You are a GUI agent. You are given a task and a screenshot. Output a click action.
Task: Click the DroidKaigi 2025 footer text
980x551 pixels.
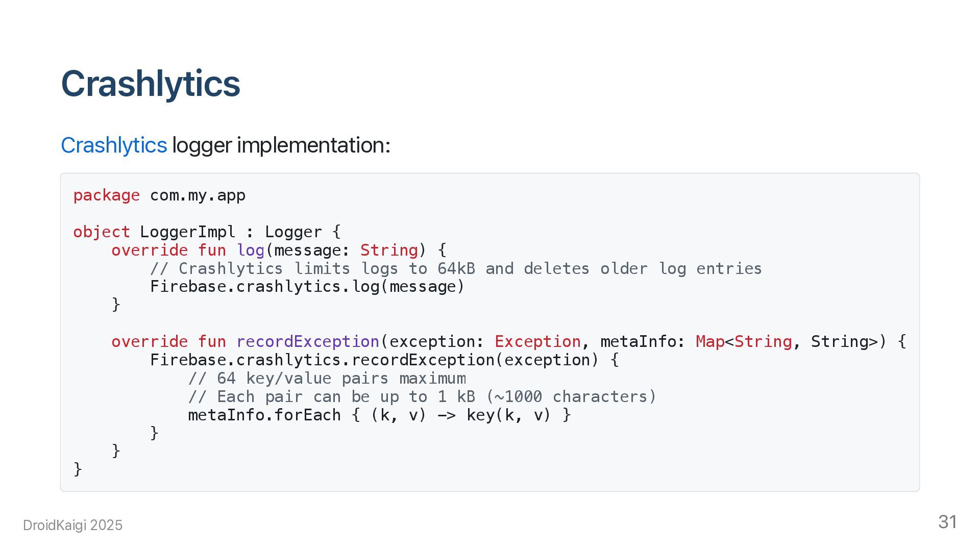(73, 525)
